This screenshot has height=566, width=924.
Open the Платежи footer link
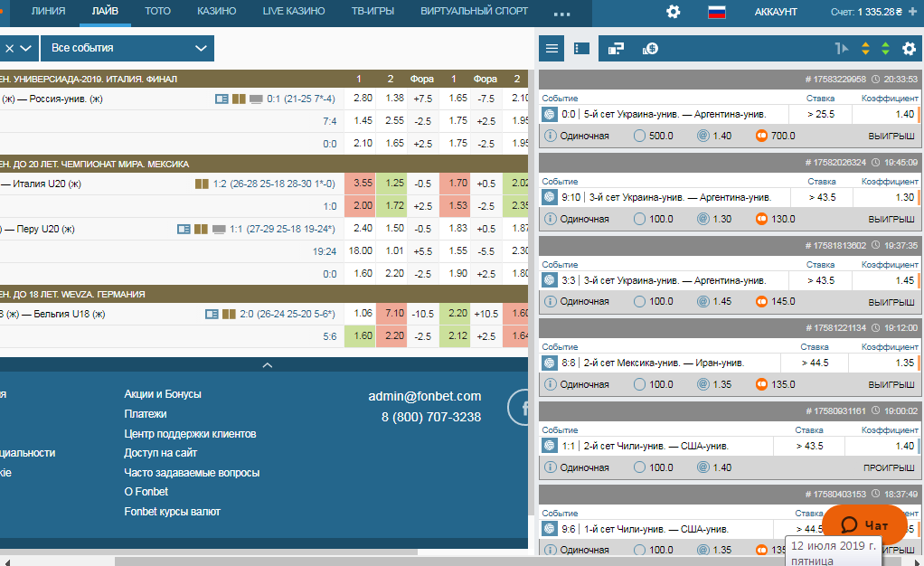coord(145,414)
